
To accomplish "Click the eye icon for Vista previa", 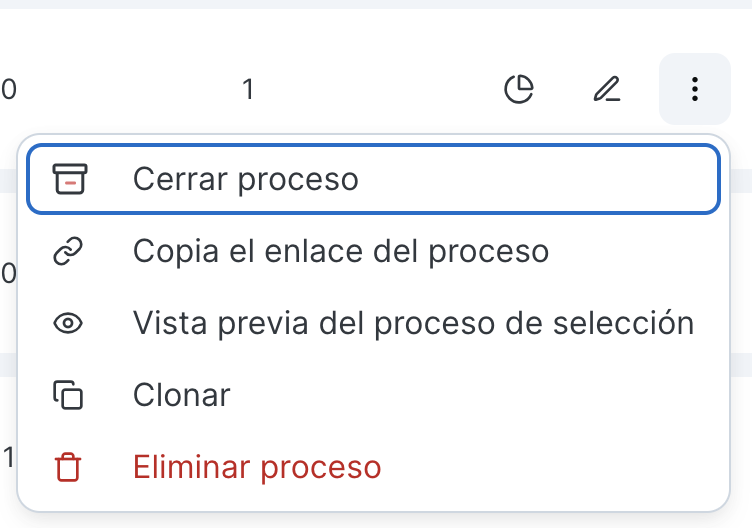I will click(69, 323).
